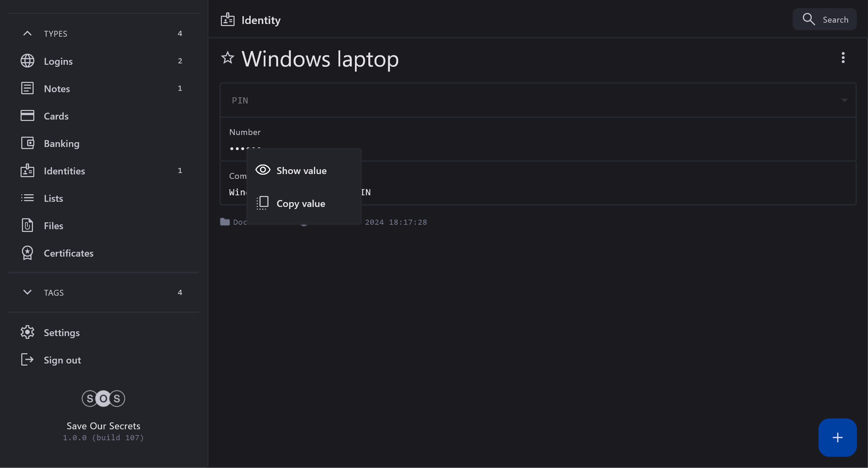Open the Identities badge icon

pos(27,171)
